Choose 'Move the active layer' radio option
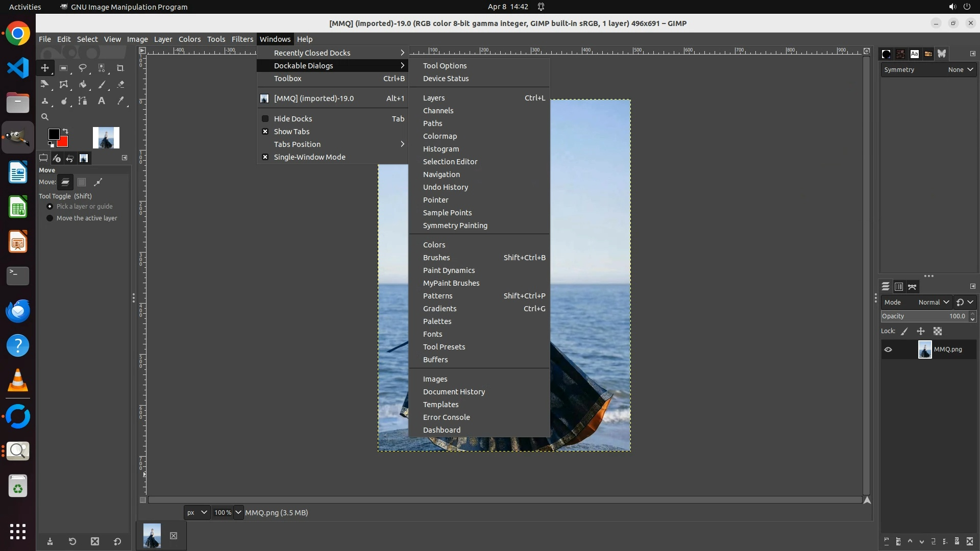The height and width of the screenshot is (551, 980). [50, 218]
